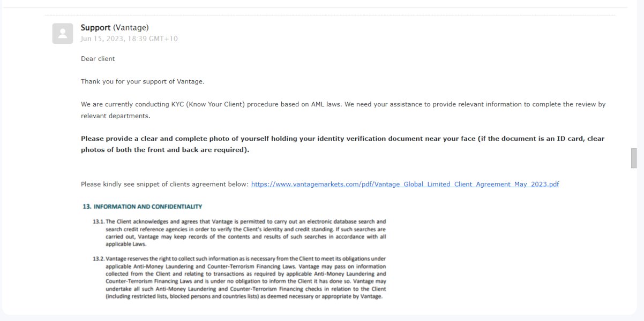Click the (Vantage) organization label
644x321 pixels.
click(x=131, y=28)
